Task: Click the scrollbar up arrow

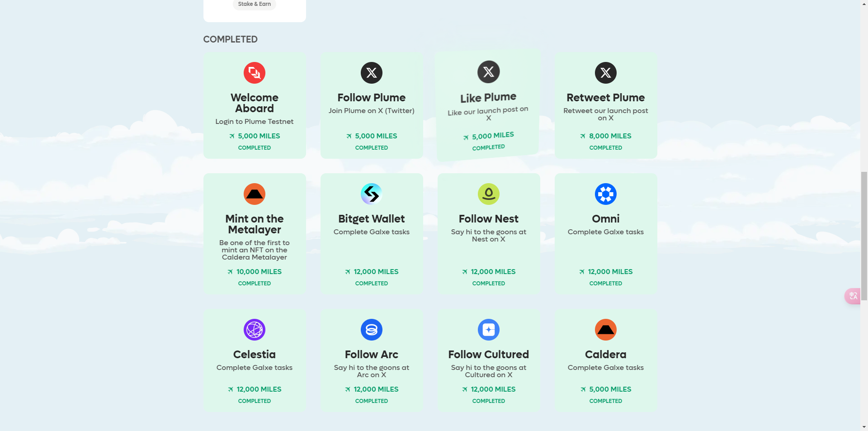Action: point(864,4)
